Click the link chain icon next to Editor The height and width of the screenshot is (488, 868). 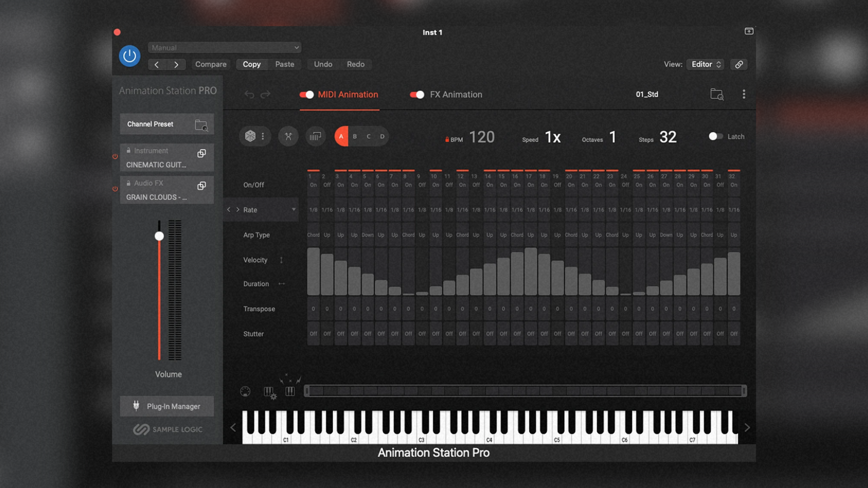[739, 64]
